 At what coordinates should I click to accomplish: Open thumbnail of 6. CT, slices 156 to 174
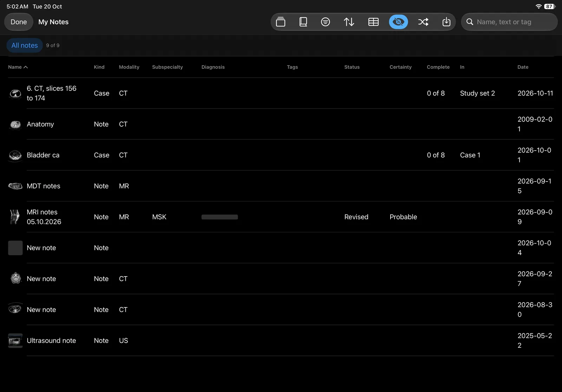click(15, 93)
